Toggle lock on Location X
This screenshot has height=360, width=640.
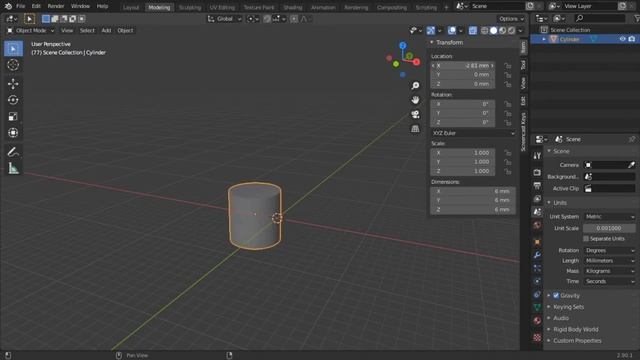(x=507, y=66)
